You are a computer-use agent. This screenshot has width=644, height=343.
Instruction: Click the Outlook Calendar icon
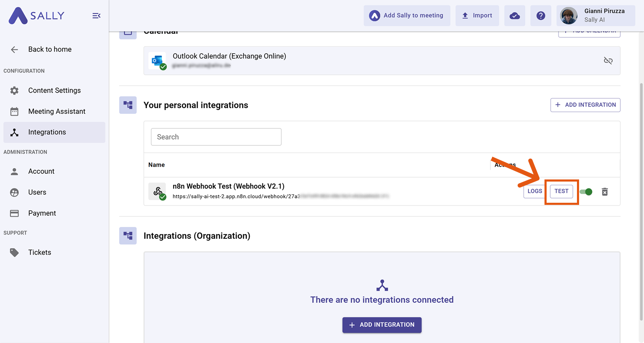157,61
